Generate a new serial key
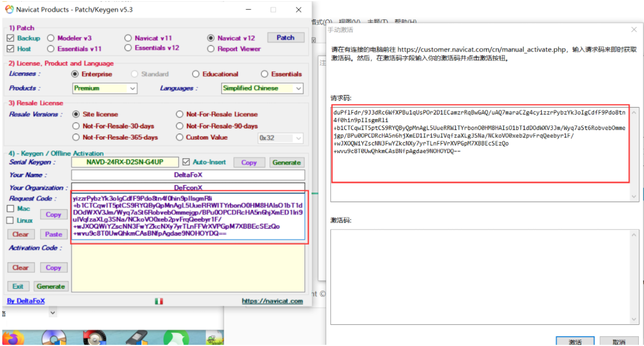The image size is (644, 346). click(x=287, y=163)
